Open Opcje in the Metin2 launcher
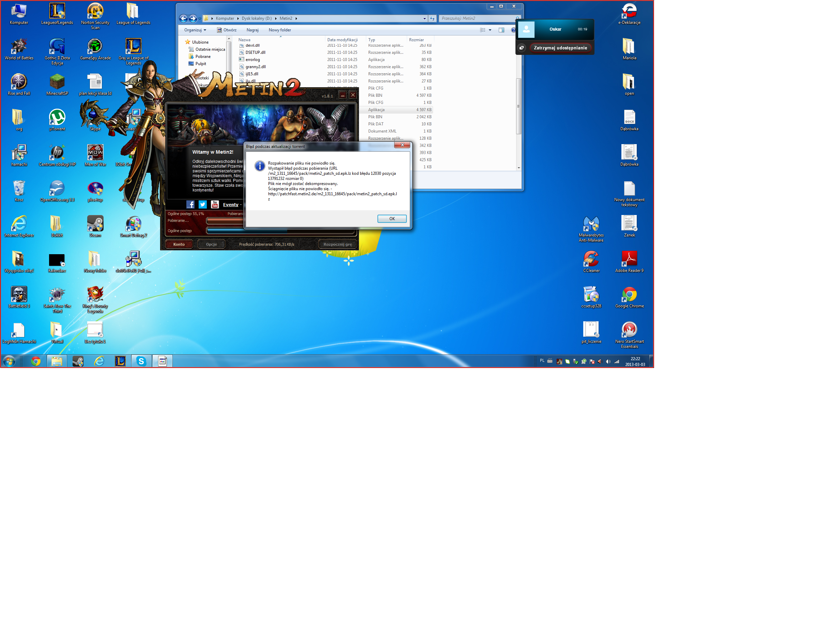The image size is (819, 644). click(x=212, y=244)
